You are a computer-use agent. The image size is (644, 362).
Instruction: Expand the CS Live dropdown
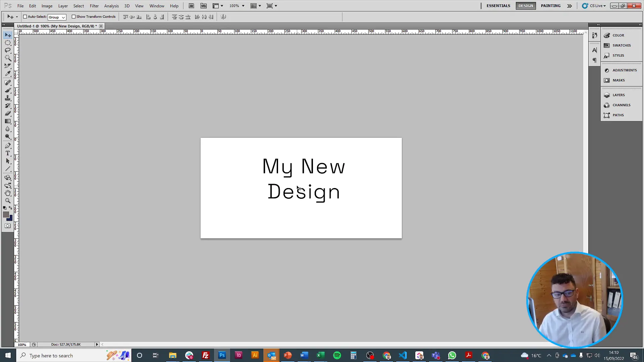[x=594, y=6]
